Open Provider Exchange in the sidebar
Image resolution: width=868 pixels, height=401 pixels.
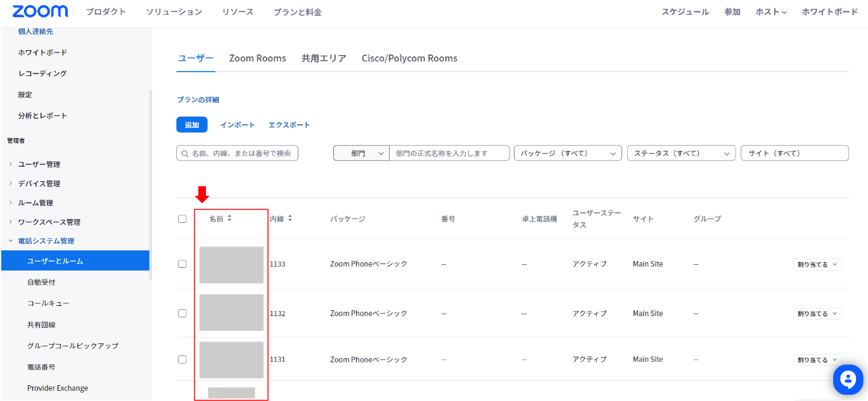tap(58, 388)
